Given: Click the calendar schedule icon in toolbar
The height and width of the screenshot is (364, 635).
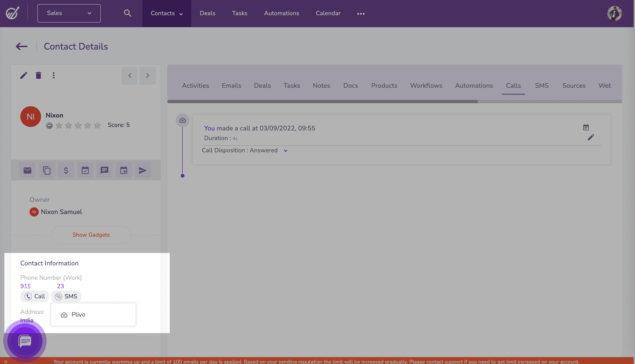Looking at the screenshot, I should 123,170.
